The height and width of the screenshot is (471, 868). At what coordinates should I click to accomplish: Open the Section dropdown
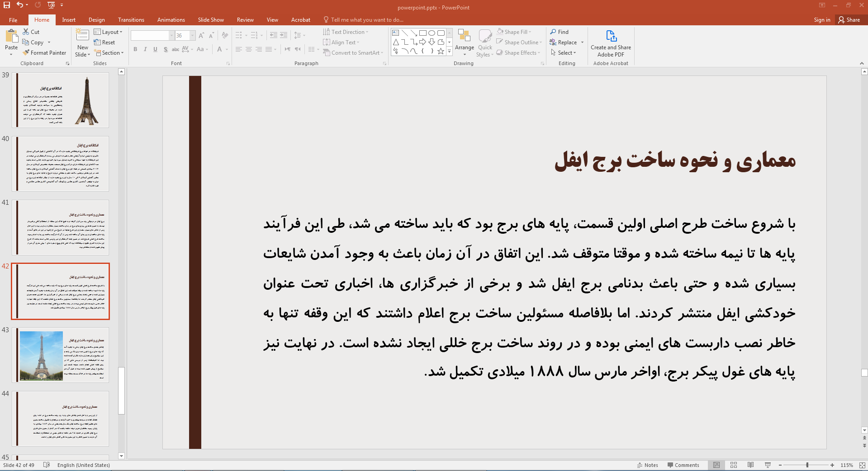point(109,52)
